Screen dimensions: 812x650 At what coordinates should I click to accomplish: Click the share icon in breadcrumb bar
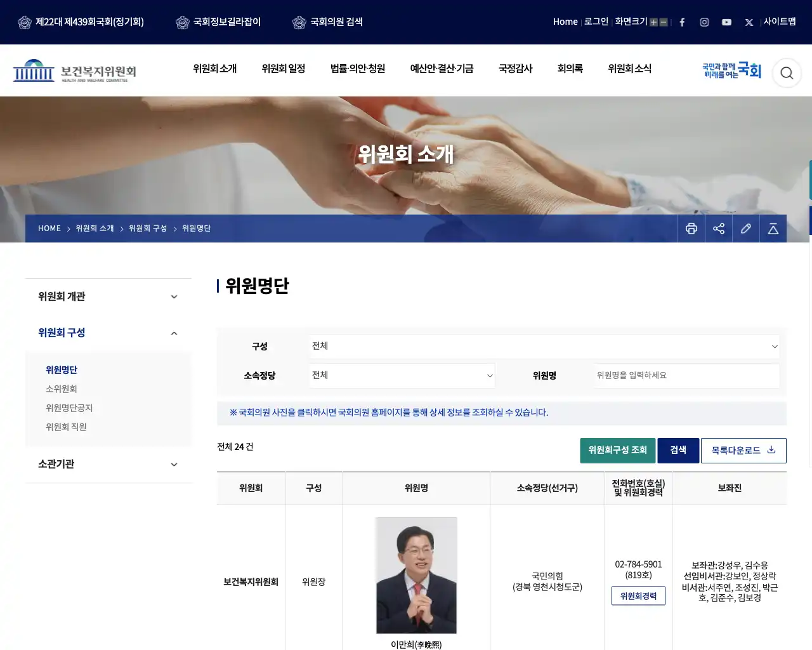(719, 229)
